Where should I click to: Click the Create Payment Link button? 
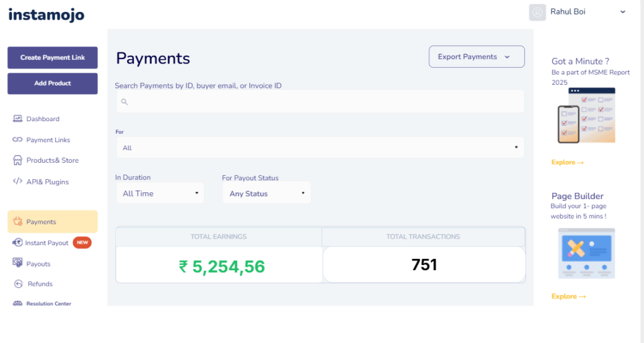[53, 57]
